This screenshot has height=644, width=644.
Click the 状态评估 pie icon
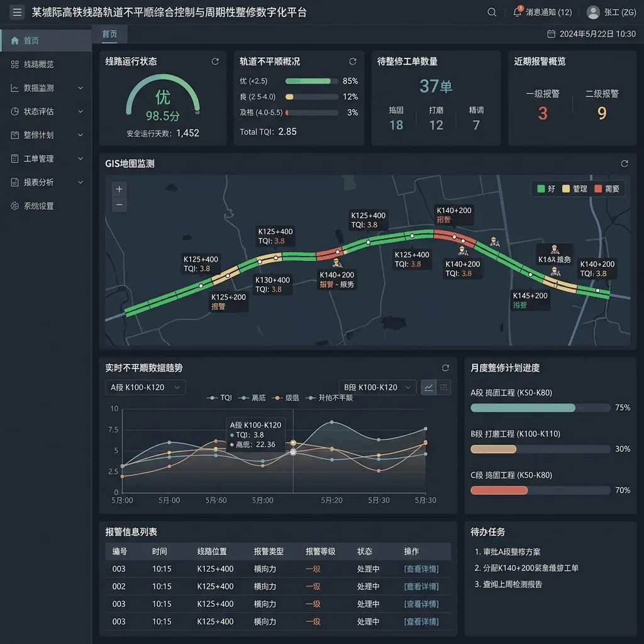[x=15, y=111]
